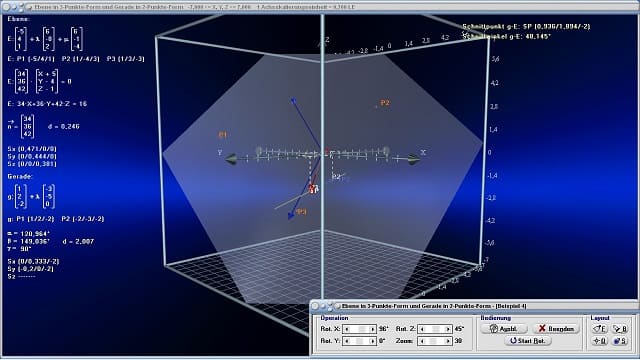Increase Rot. Y with right arrow
Screen dimensions: 640x360
(x=372, y=341)
